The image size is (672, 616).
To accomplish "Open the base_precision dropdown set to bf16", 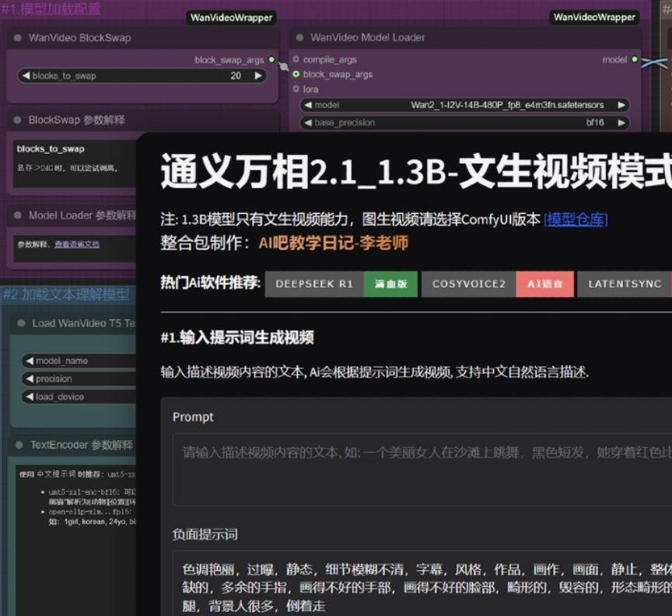I will (x=466, y=121).
